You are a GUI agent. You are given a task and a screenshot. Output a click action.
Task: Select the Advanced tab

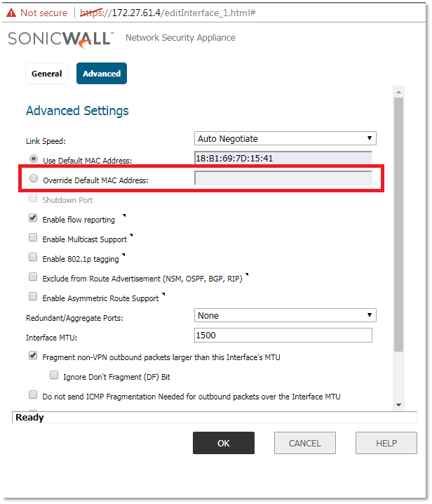tap(102, 74)
